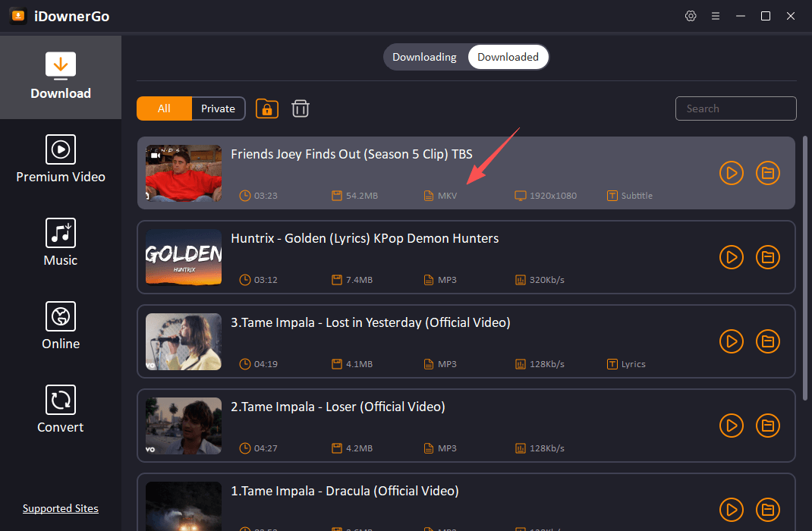Open folder for Tame Impala Loser
Screen dimensions: 812x531
coord(768,426)
